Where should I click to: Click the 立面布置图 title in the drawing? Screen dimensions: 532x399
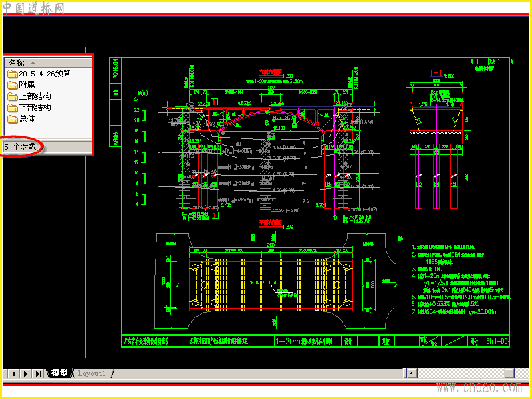(x=271, y=72)
